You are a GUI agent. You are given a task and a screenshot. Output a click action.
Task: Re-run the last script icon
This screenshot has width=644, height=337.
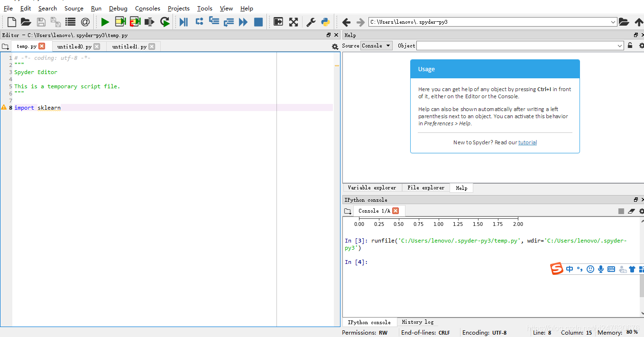click(165, 22)
